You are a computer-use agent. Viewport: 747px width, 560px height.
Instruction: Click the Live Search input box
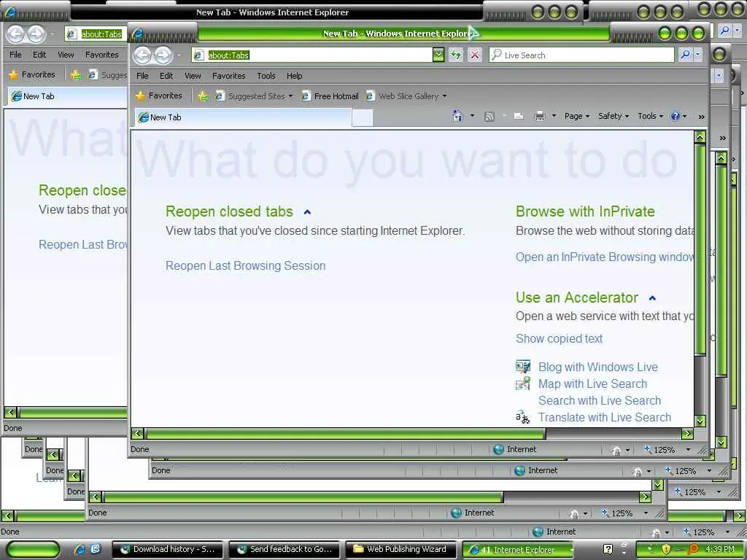click(x=581, y=55)
